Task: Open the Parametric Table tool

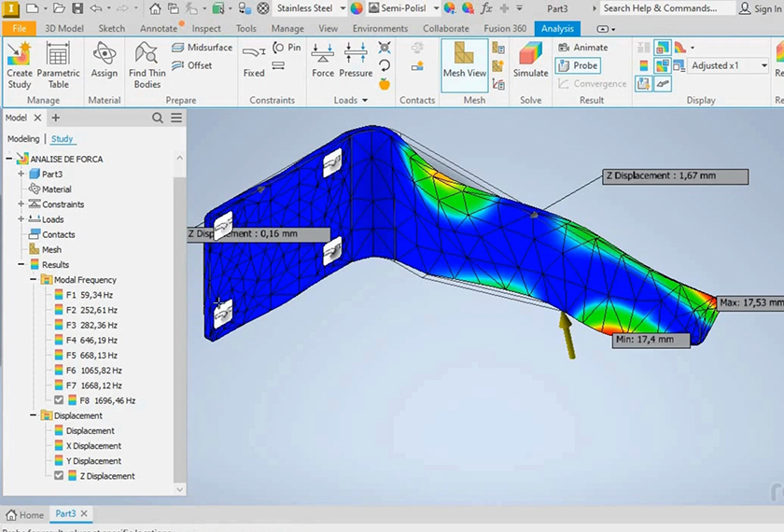Action: tap(58, 63)
